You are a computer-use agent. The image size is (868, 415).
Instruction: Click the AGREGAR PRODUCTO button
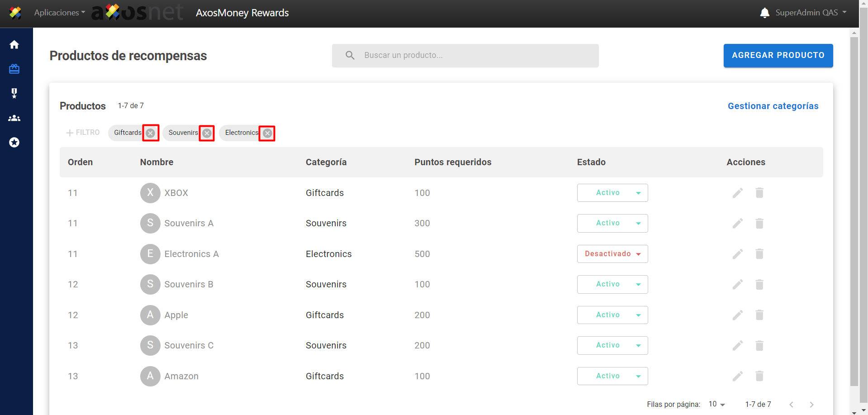coord(778,56)
